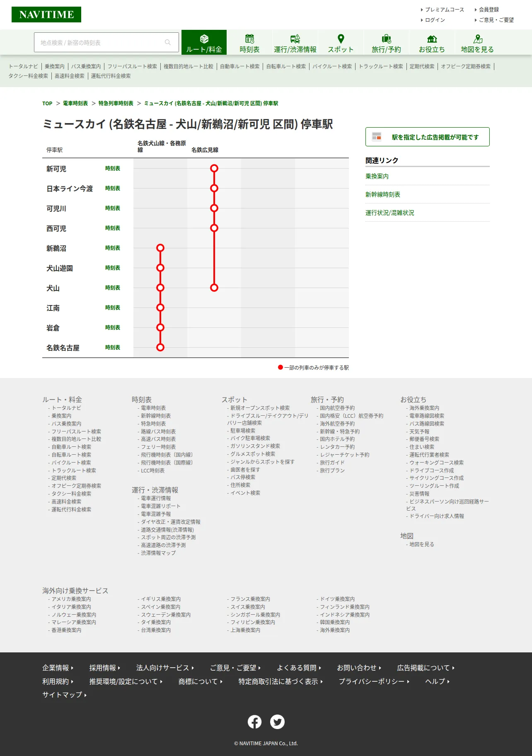The width and height of the screenshot is (532, 756).
Task: Open the 運行/渋滞情報 tab
Action: tap(295, 42)
